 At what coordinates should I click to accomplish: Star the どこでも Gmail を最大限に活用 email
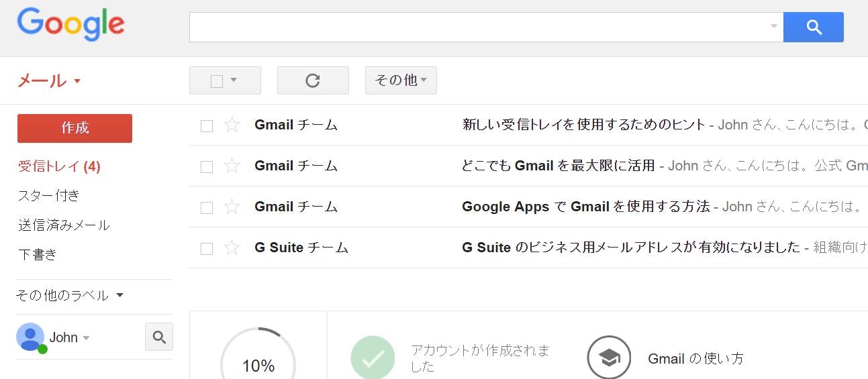click(x=232, y=166)
